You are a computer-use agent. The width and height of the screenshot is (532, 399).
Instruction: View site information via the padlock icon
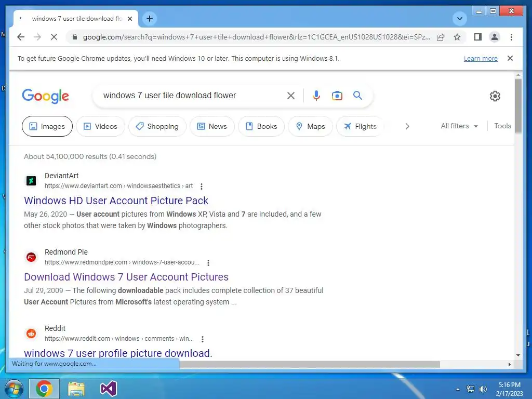75,37
